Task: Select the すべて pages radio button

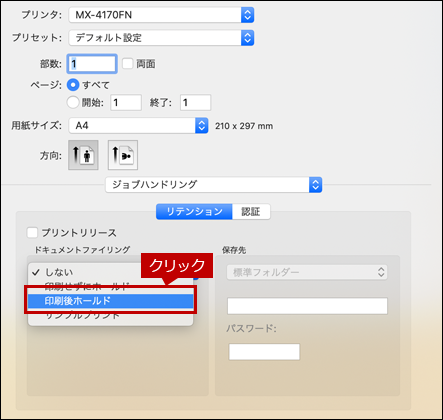Action: [x=73, y=85]
